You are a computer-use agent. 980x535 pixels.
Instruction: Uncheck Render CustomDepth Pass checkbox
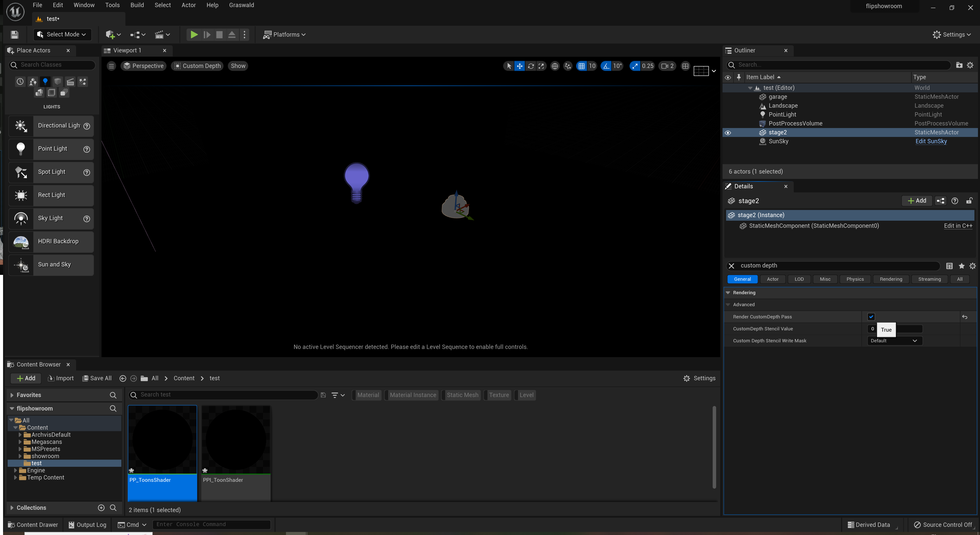[871, 317]
